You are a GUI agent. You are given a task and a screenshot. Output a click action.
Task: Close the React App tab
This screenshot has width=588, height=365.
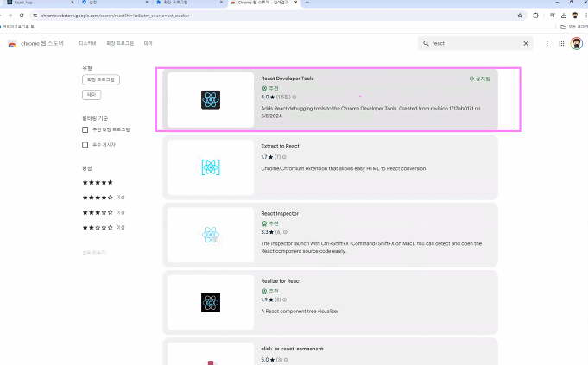click(72, 3)
